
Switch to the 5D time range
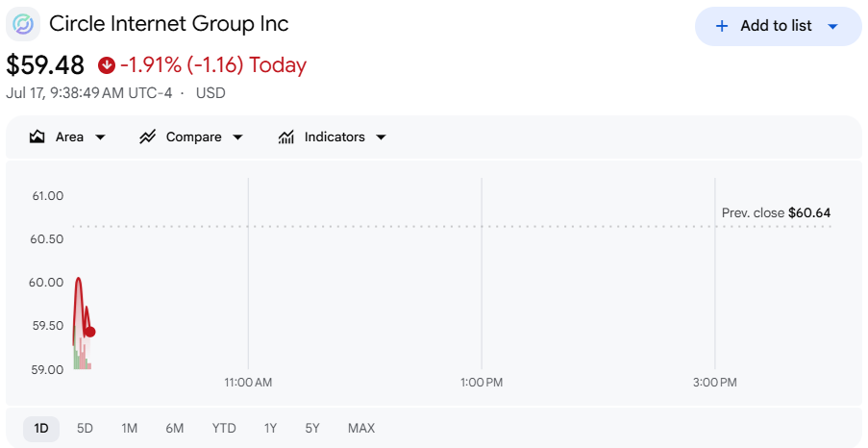point(85,428)
